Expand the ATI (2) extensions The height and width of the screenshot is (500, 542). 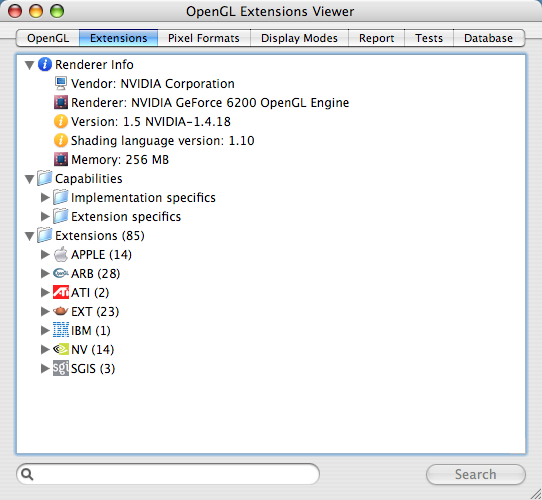[45, 293]
